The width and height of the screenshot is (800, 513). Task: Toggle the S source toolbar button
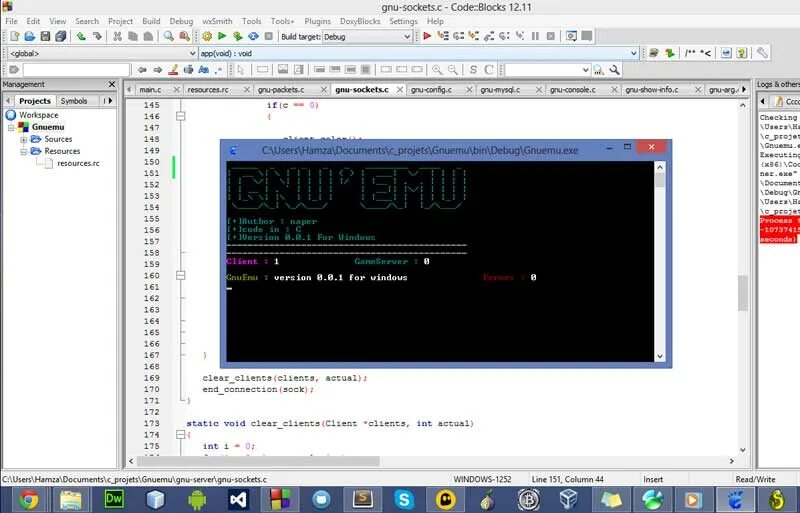[x=473, y=70]
